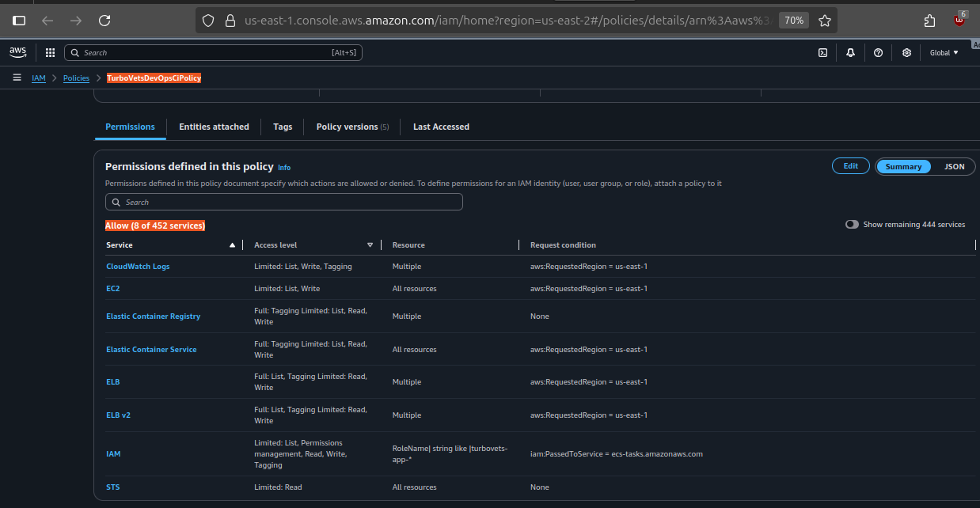This screenshot has width=980, height=508.
Task: Open the Global region dropdown
Action: click(944, 52)
